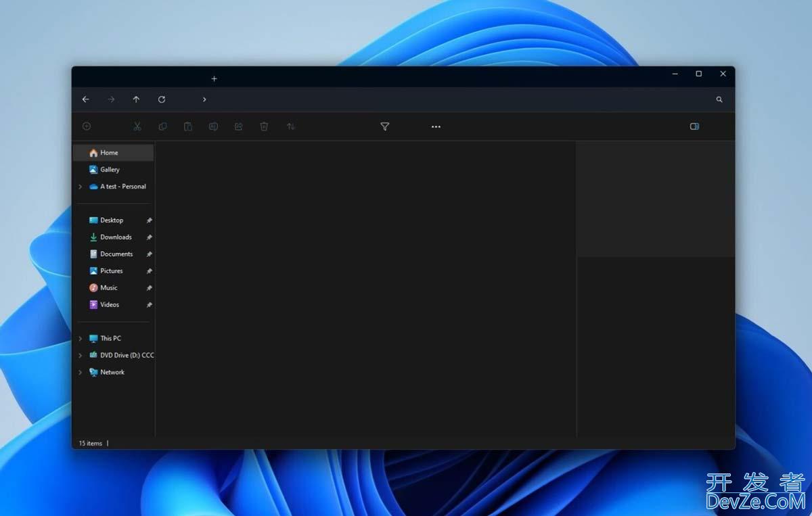Open the pinned Desktop folder

(x=106, y=220)
